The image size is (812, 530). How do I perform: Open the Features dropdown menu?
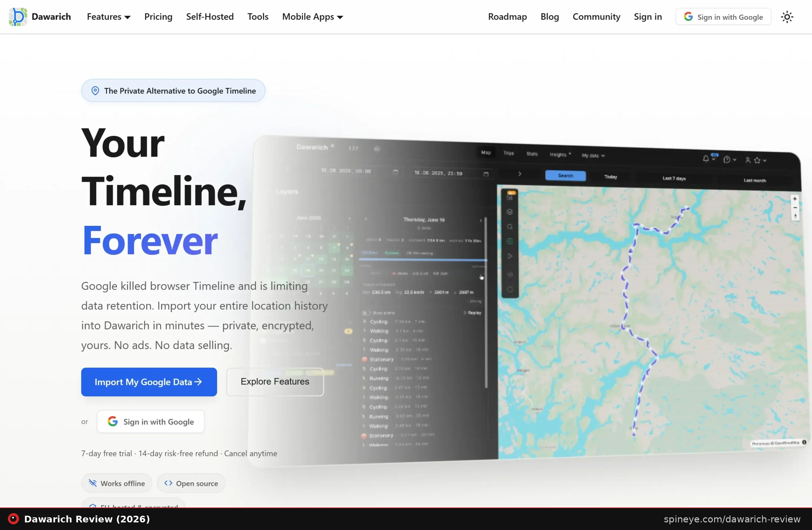[108, 17]
